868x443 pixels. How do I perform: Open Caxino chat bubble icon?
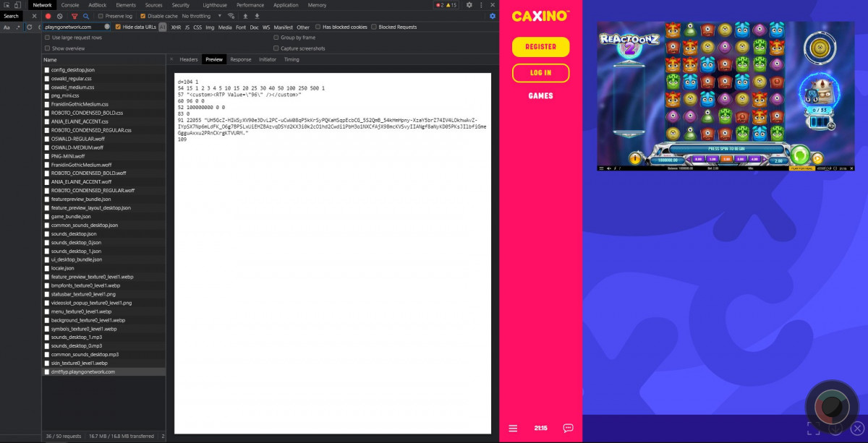pos(568,428)
